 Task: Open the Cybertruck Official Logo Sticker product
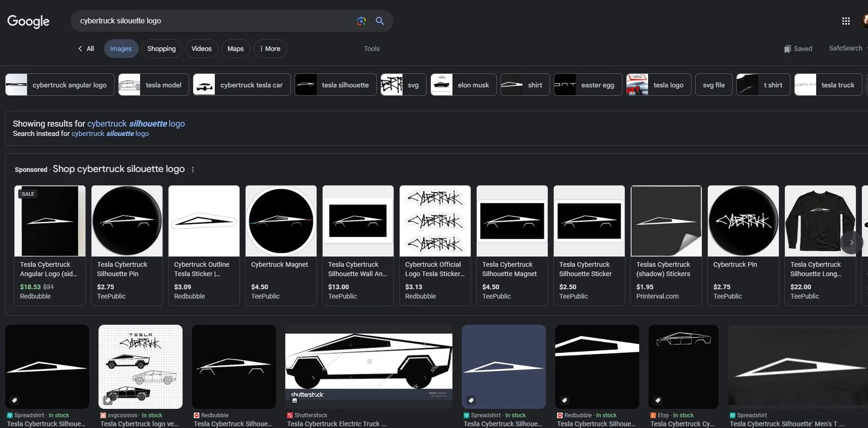(435, 246)
